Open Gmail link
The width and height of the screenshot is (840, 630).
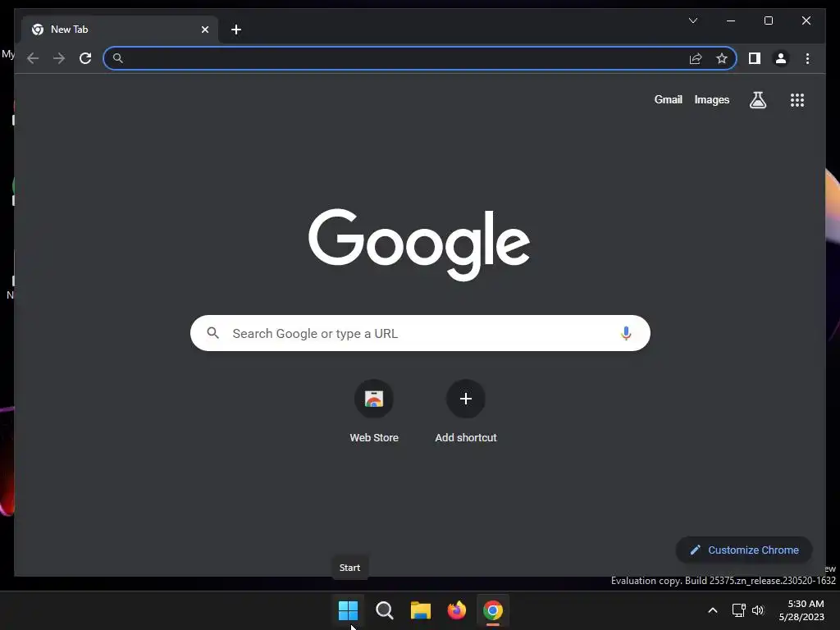pos(668,99)
